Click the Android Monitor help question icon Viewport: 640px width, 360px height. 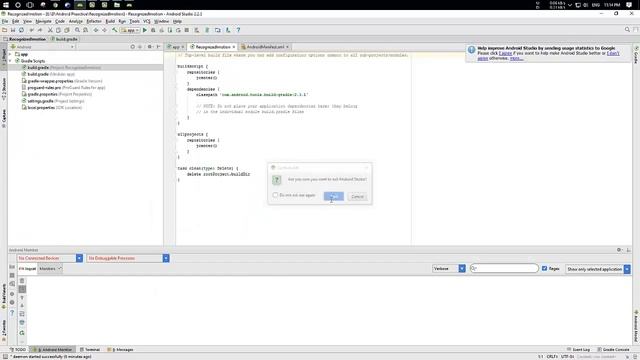[12, 313]
